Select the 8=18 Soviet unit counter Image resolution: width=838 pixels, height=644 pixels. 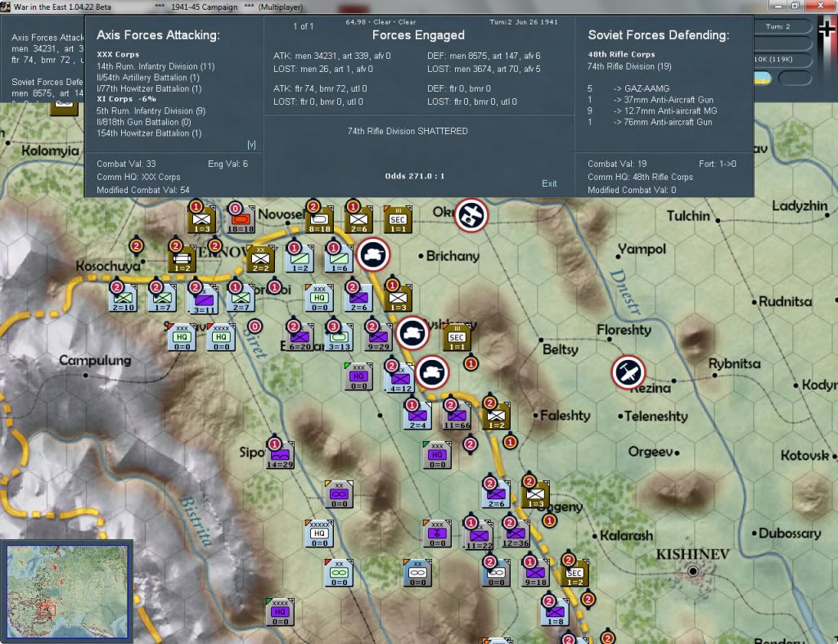(320, 221)
